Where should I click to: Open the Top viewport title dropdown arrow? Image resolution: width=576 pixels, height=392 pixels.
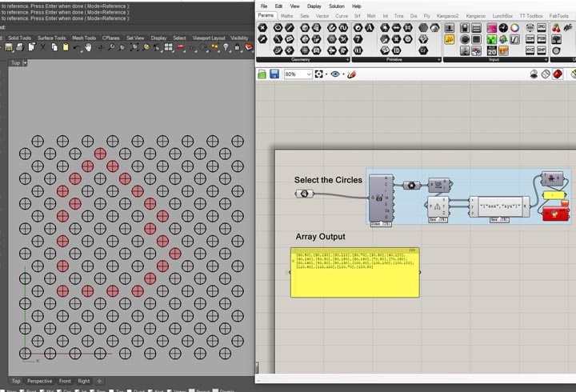(25, 63)
